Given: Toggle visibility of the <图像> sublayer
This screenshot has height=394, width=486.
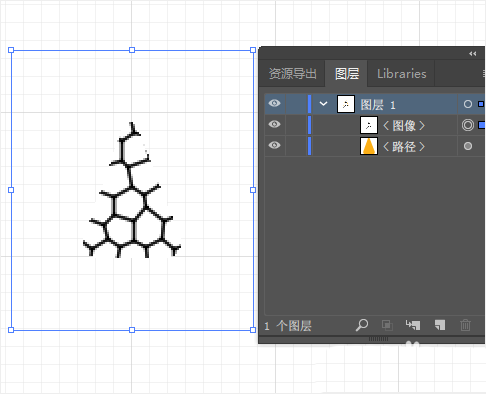Looking at the screenshot, I should (x=274, y=124).
